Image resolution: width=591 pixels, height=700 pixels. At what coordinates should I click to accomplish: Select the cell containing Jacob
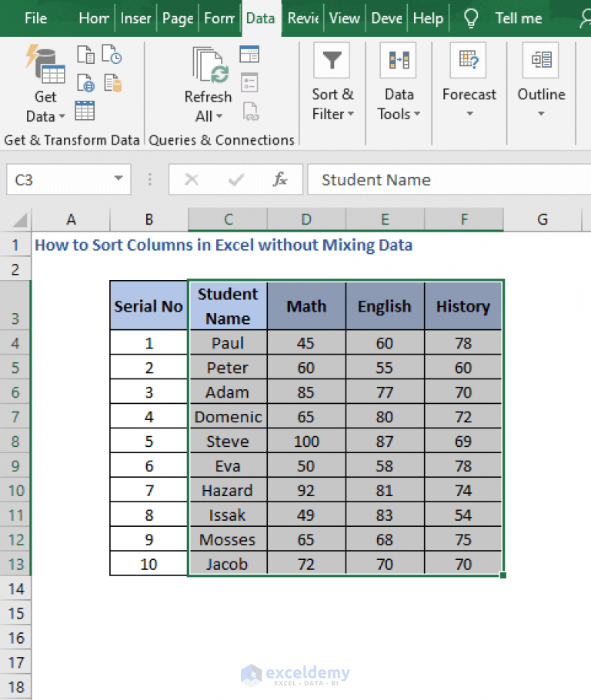click(x=228, y=564)
